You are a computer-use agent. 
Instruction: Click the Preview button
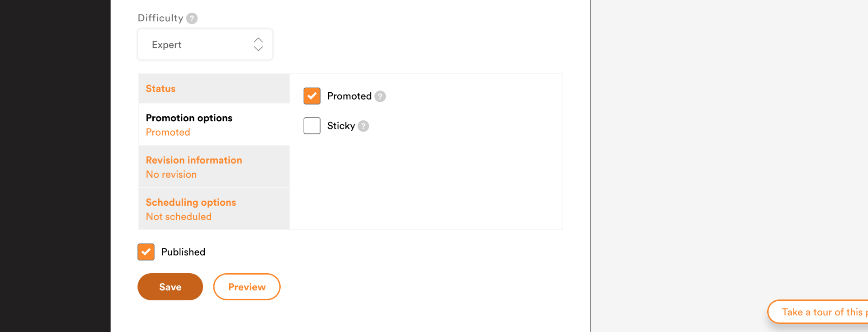pyautogui.click(x=247, y=287)
